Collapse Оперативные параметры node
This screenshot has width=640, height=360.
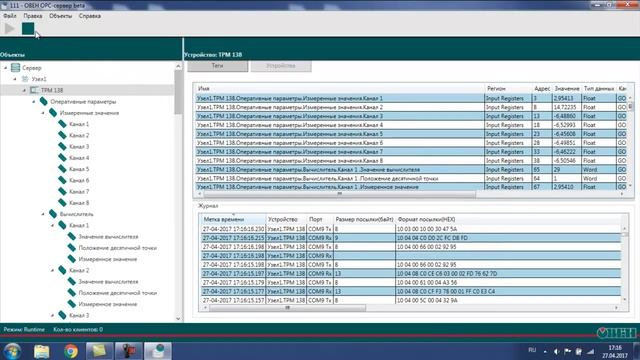[x=34, y=101]
